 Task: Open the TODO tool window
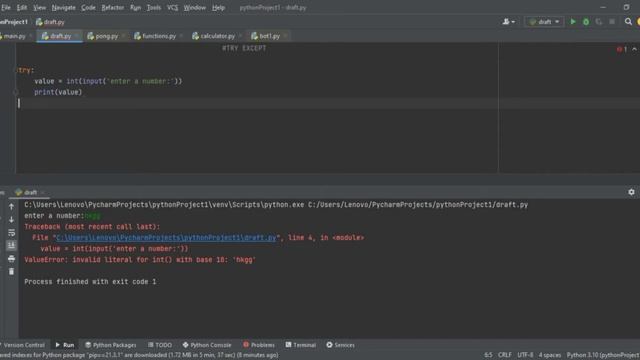tap(160, 345)
